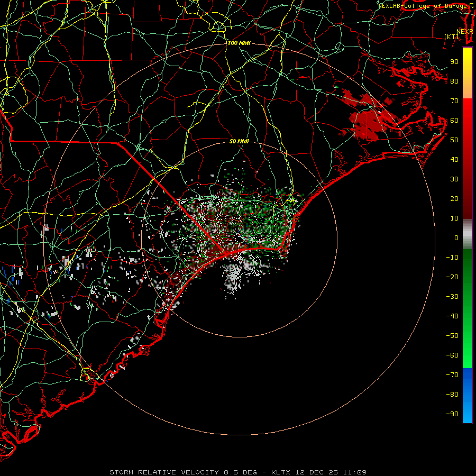Click the 0 velocity scale label
Viewport: 476px width, 476px height.
pyautogui.click(x=456, y=237)
